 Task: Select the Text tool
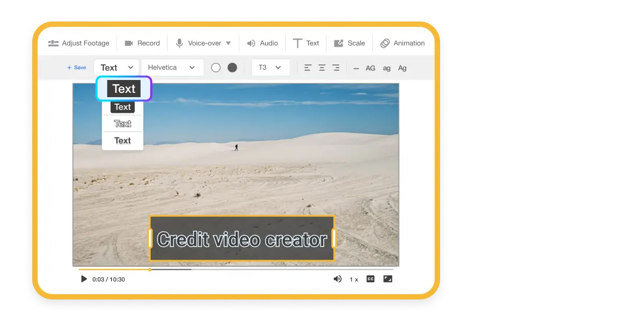click(x=305, y=43)
